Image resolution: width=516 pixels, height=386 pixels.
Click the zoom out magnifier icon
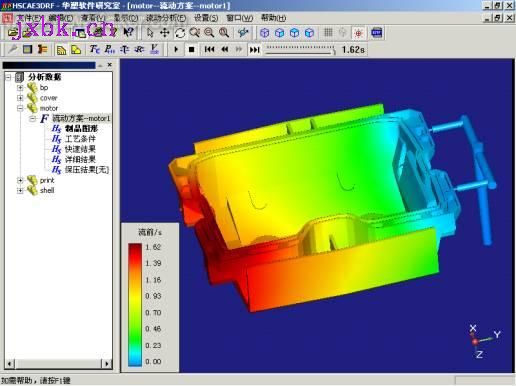(x=209, y=33)
